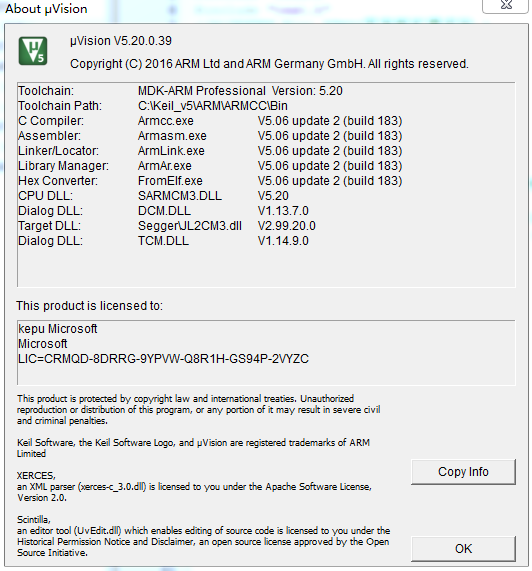
Task: Click the Copy Info button
Action: tap(463, 472)
